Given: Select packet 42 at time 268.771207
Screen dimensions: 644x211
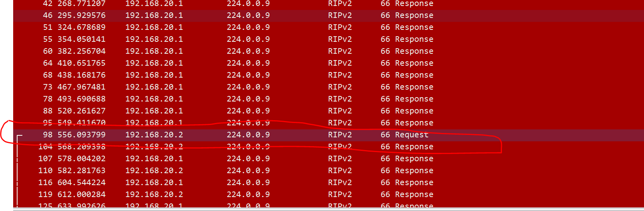Looking at the screenshot, I should click(328, 4).
